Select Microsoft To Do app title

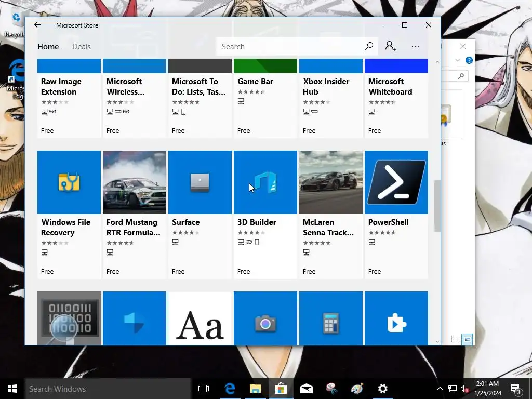click(198, 87)
